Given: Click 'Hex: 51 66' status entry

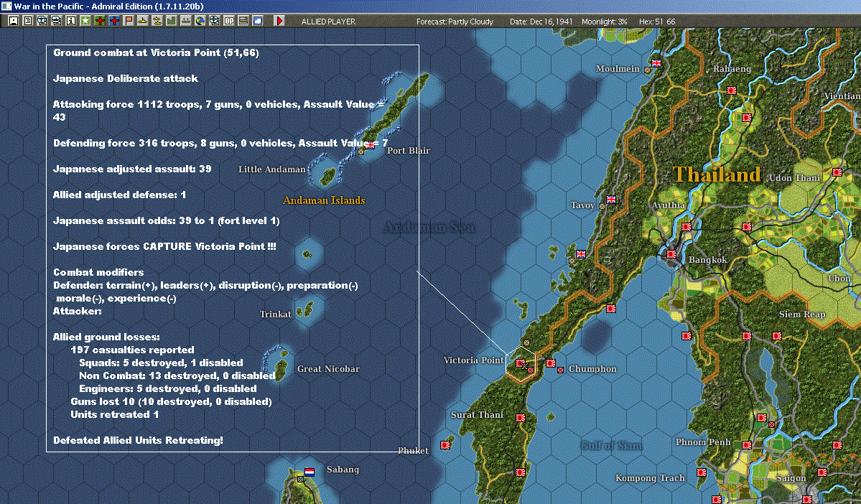Looking at the screenshot, I should 657,22.
